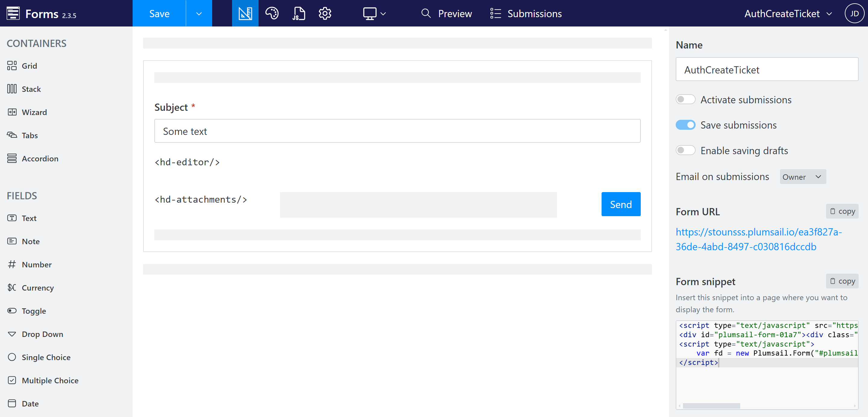Open the JavaScript editor icon
This screenshot has width=868, height=417.
pyautogui.click(x=299, y=14)
